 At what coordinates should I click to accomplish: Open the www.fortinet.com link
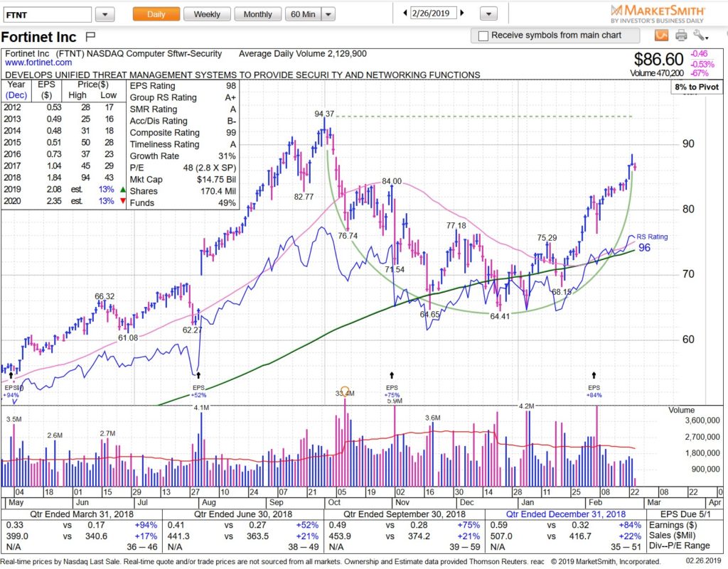point(38,63)
